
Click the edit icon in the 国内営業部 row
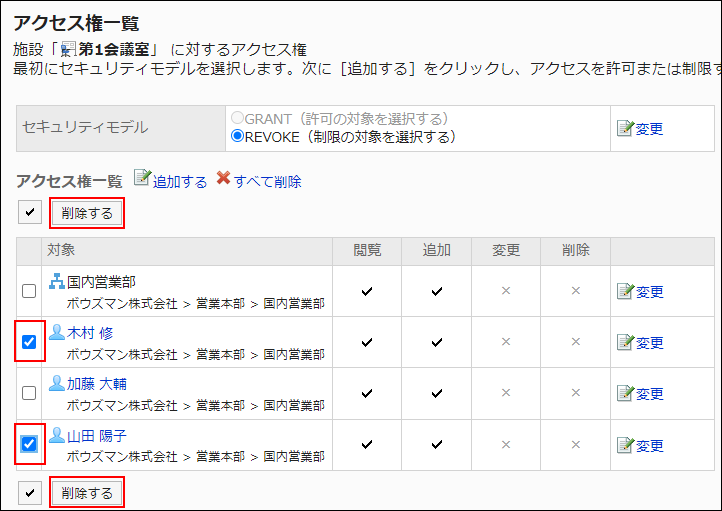(625, 291)
